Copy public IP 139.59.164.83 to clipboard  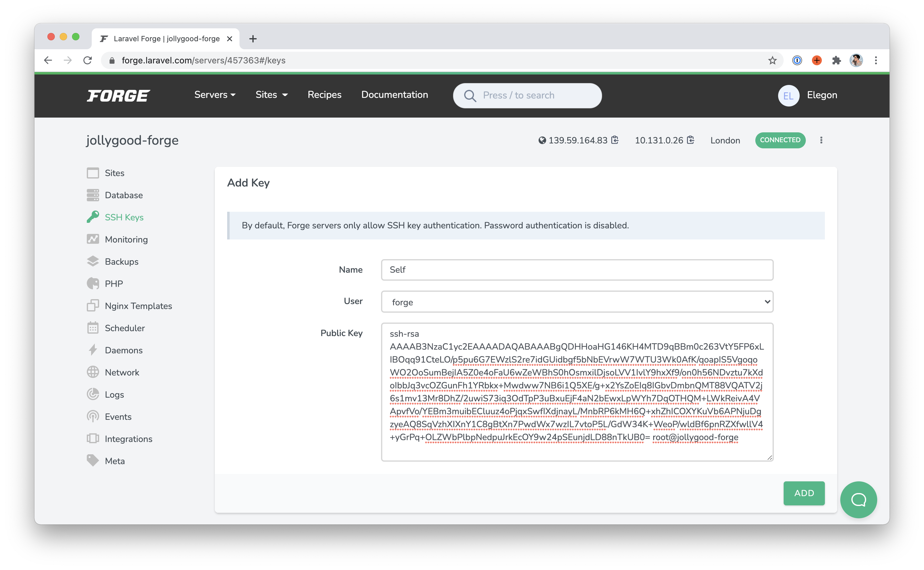pyautogui.click(x=615, y=140)
